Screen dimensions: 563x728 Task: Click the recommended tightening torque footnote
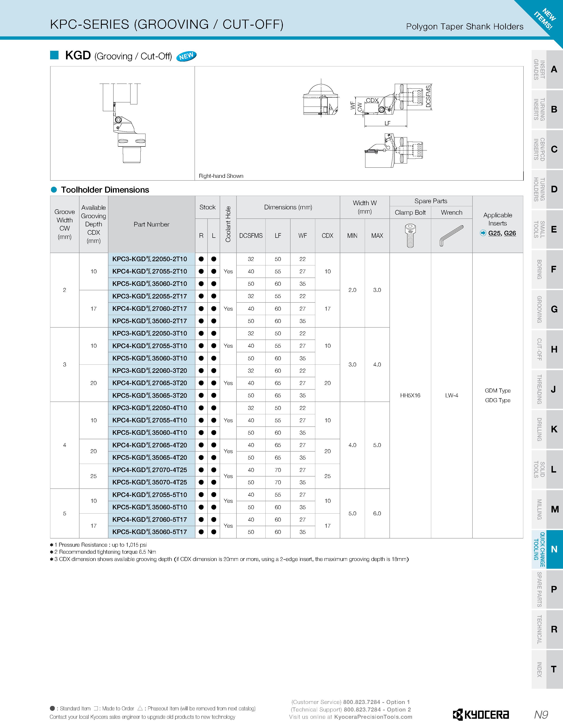(x=103, y=552)
